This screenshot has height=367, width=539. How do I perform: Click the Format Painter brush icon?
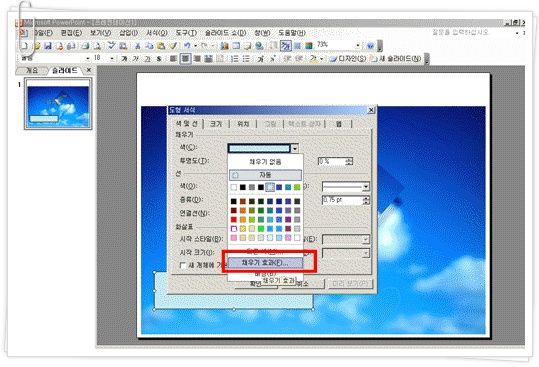tap(173, 46)
